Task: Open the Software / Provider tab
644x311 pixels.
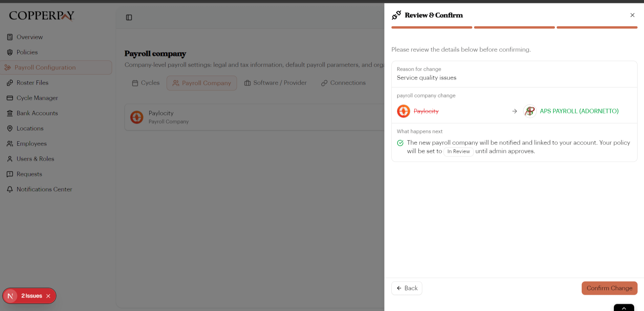Action: (275, 83)
